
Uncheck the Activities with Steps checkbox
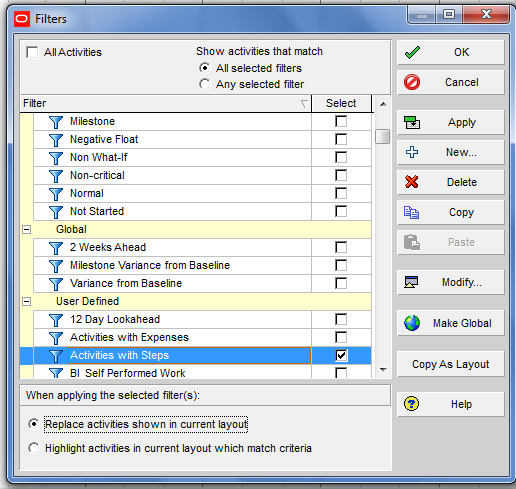(x=341, y=355)
